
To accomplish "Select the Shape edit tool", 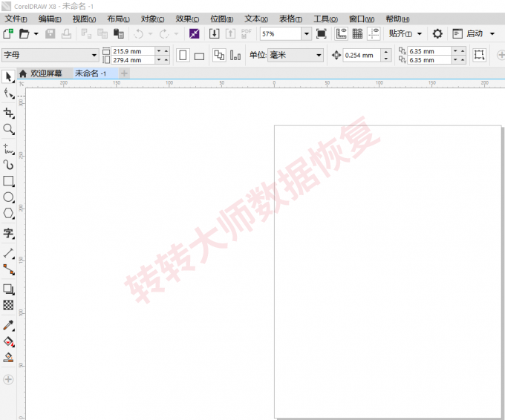I will tap(8, 93).
